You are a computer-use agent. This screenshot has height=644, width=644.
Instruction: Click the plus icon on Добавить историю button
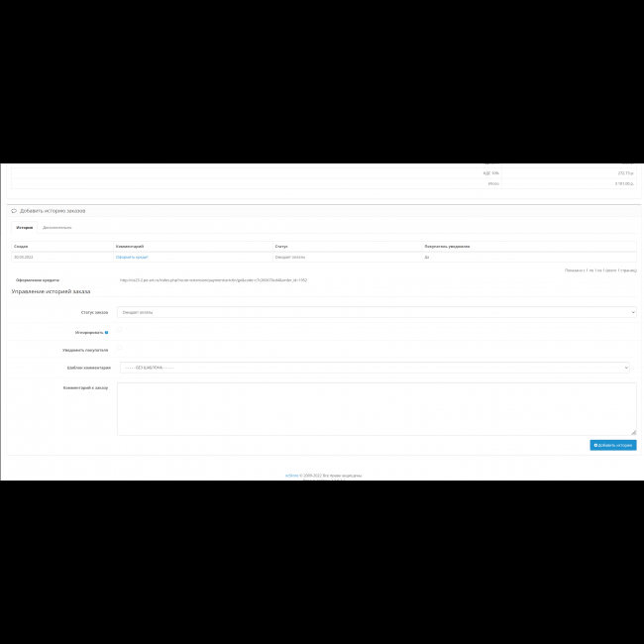[595, 446]
